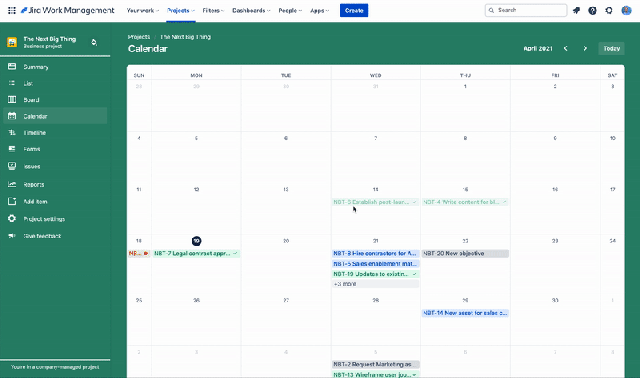Screen dimensions: 640x378
Task: Open the settings gear in top bar
Action: [609, 11]
